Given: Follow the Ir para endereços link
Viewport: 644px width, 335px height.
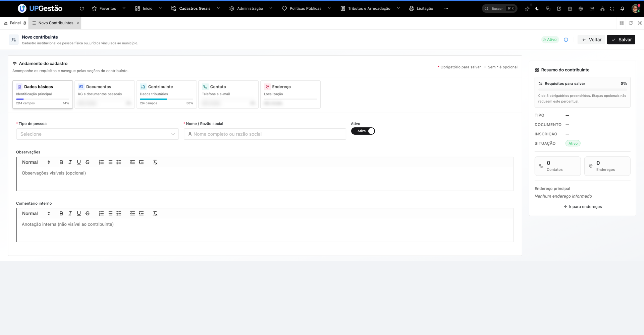Looking at the screenshot, I should (583, 207).
